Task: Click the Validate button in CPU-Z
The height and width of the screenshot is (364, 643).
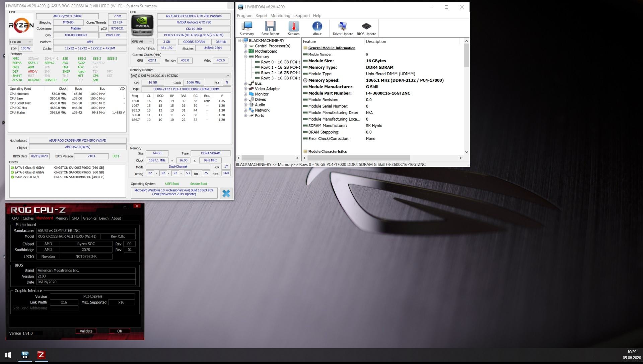Action: click(x=86, y=331)
